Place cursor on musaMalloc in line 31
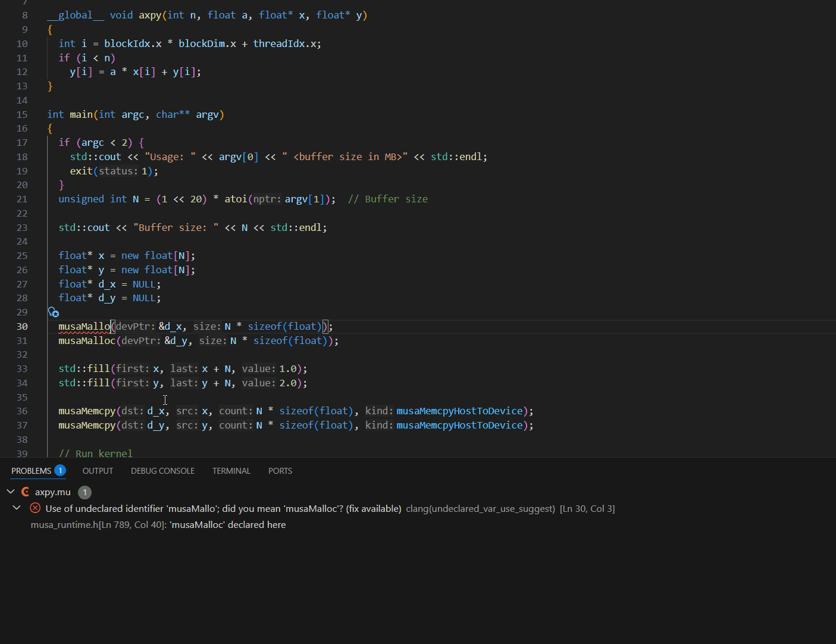836x644 pixels. click(87, 341)
